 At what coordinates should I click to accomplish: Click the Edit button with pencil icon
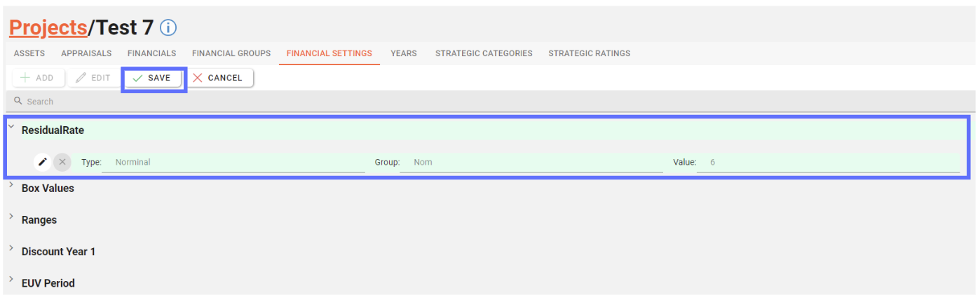pyautogui.click(x=93, y=78)
